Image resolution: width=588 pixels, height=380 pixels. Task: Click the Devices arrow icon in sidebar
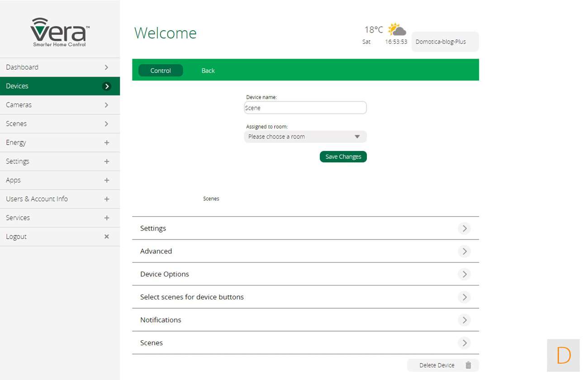[x=107, y=86]
